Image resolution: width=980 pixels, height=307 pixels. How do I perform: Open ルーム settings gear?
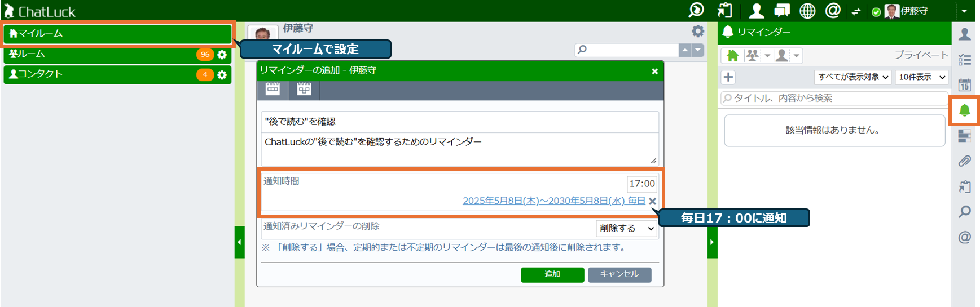(222, 55)
